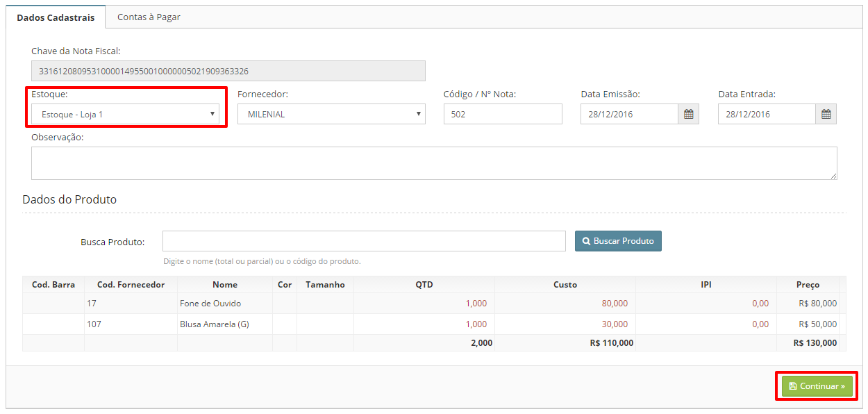Image resolution: width=868 pixels, height=414 pixels.
Task: Click the Custo column header
Action: pyautogui.click(x=565, y=285)
